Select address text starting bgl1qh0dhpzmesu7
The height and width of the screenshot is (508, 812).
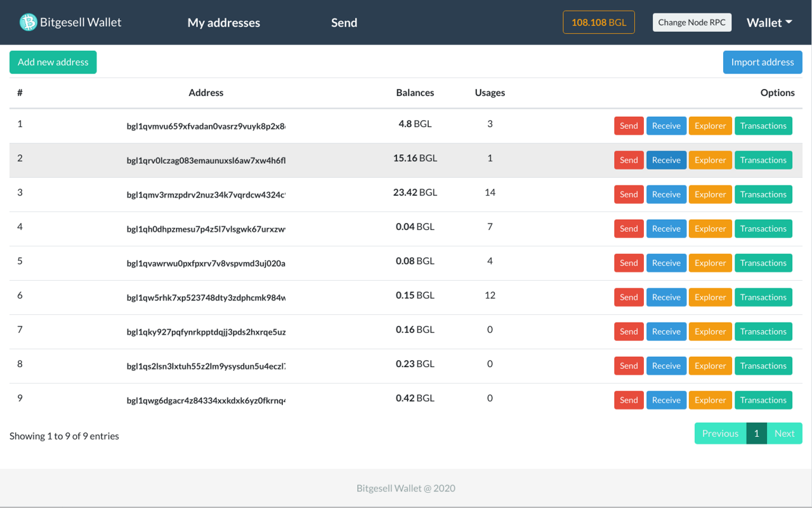point(206,229)
